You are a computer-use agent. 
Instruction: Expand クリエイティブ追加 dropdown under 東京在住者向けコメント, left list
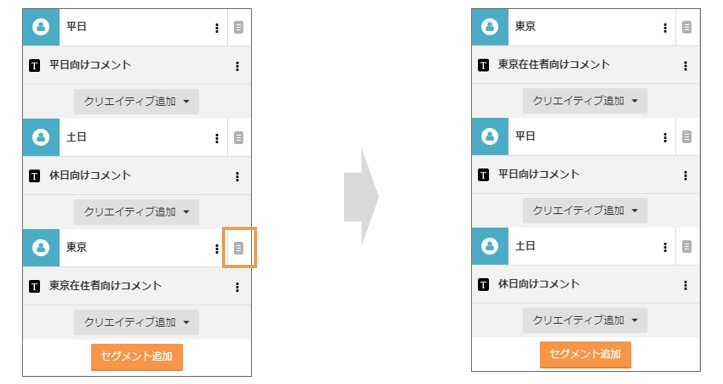click(136, 322)
